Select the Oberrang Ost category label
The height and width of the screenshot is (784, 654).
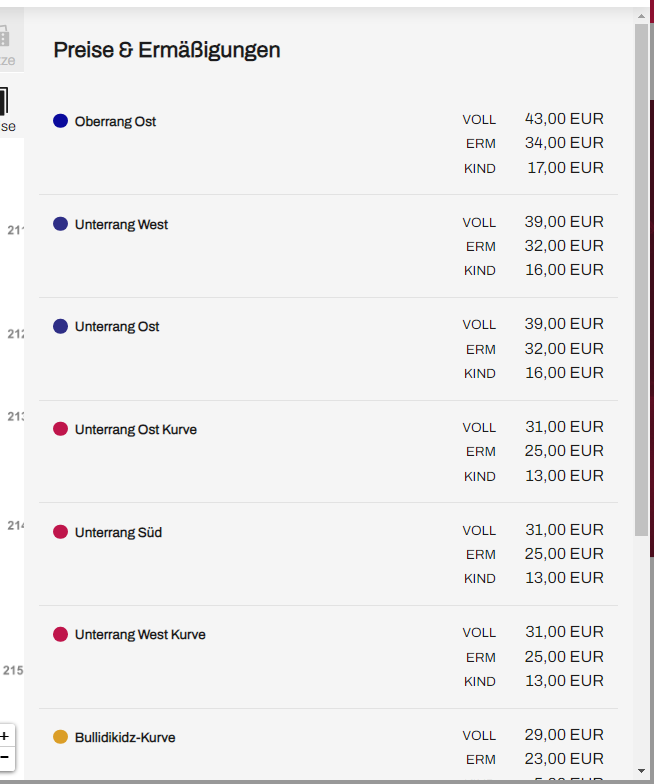pyautogui.click(x=116, y=122)
